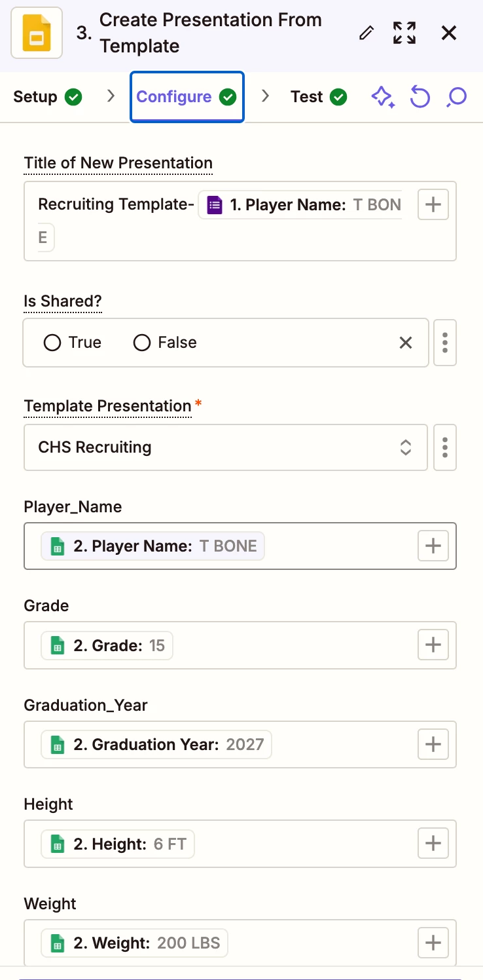Select the True radio option

(x=52, y=343)
